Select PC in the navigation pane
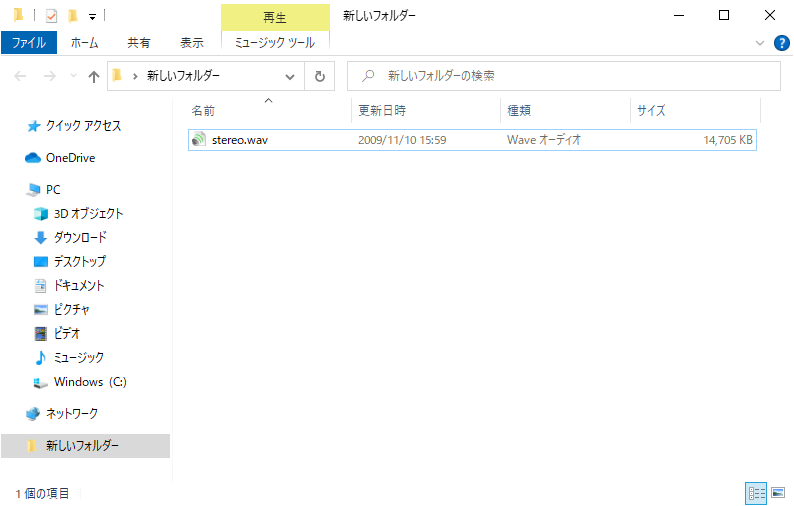 coord(53,190)
